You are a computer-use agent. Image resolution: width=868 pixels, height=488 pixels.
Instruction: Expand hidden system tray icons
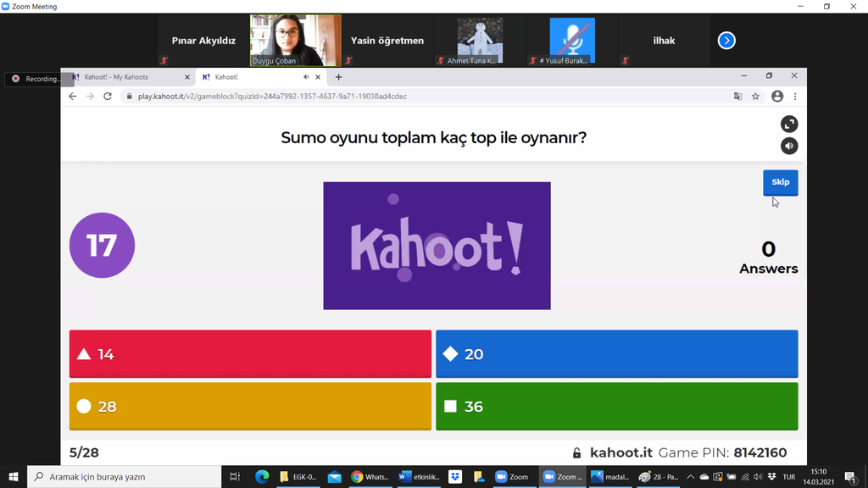tap(690, 476)
